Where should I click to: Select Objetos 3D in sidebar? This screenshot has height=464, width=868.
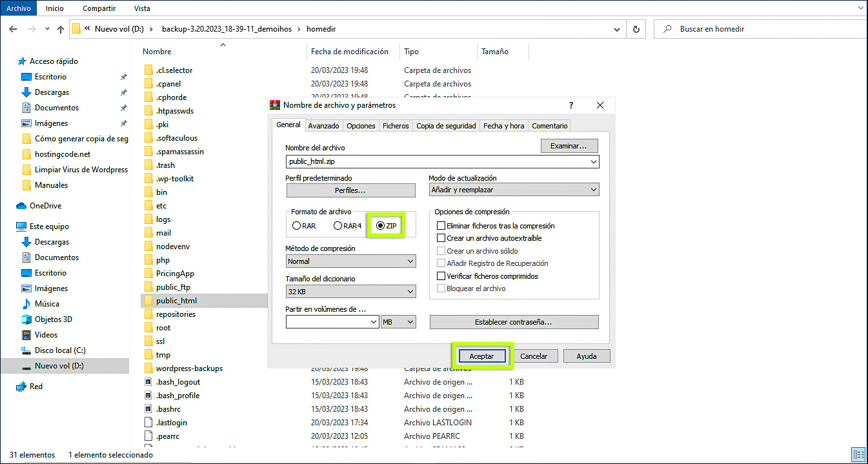[x=53, y=319]
